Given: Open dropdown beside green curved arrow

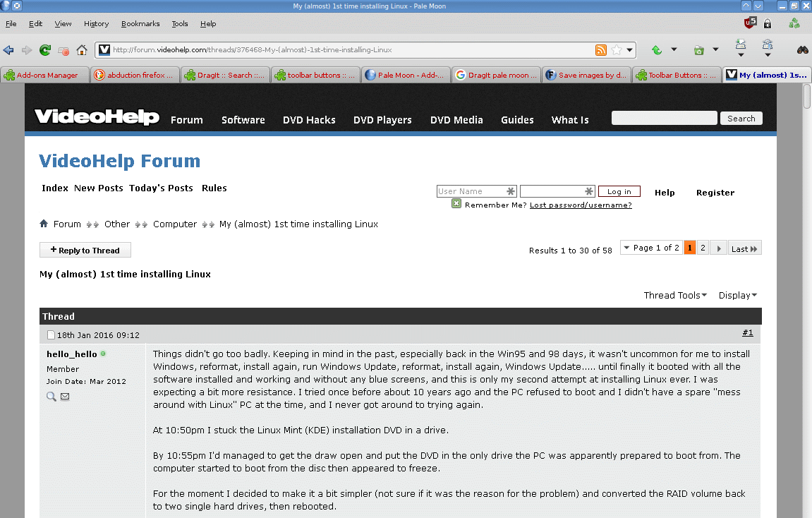Looking at the screenshot, I should [x=674, y=49].
